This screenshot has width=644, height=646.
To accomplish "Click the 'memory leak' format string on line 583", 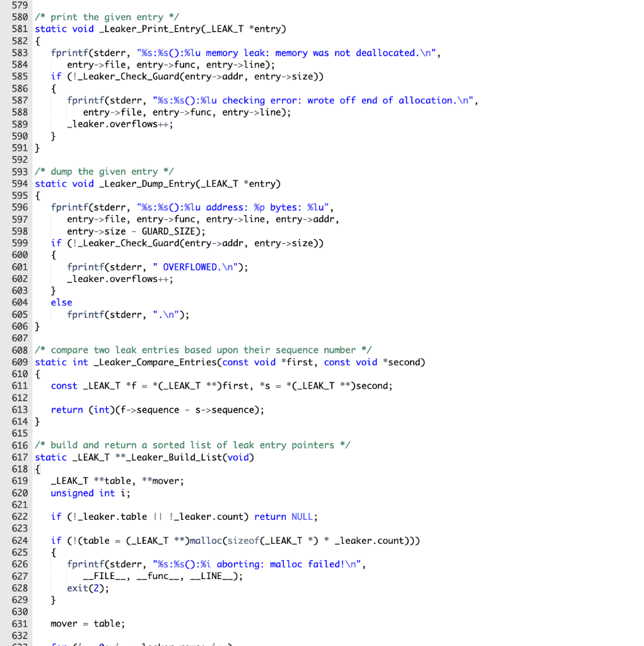I will point(286,53).
